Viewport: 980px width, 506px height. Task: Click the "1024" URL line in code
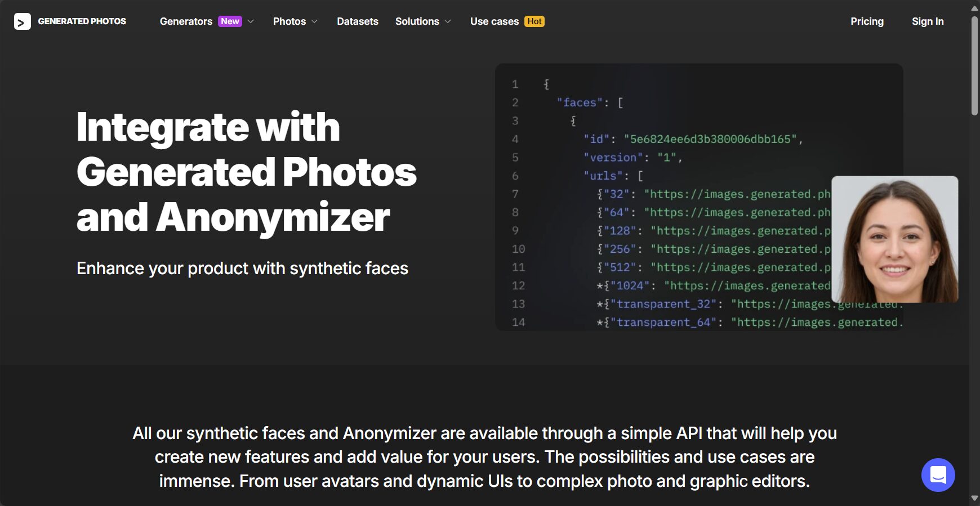click(714, 286)
